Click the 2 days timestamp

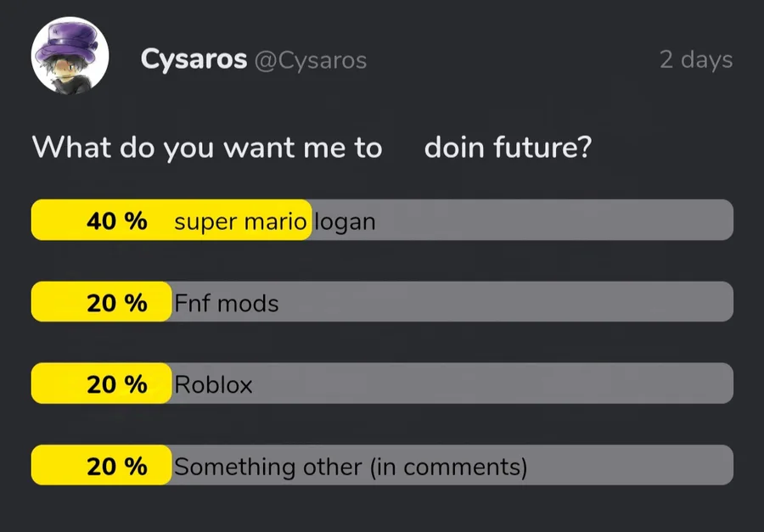[x=696, y=60]
